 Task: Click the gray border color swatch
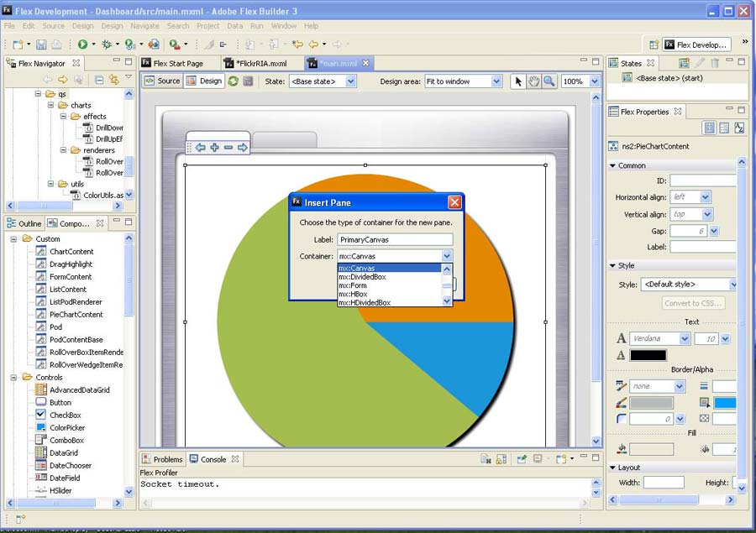(652, 403)
